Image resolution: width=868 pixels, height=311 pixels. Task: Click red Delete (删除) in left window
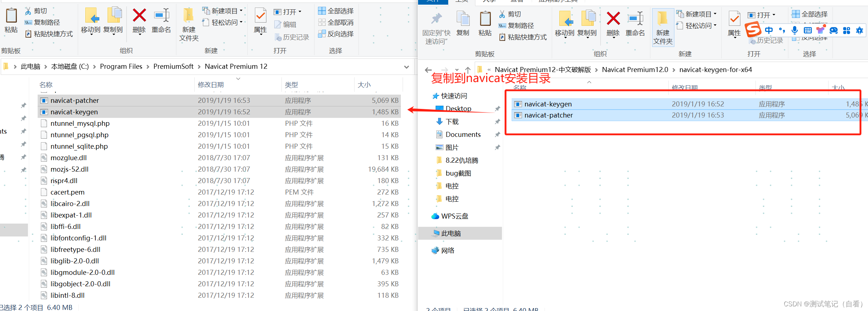(139, 21)
